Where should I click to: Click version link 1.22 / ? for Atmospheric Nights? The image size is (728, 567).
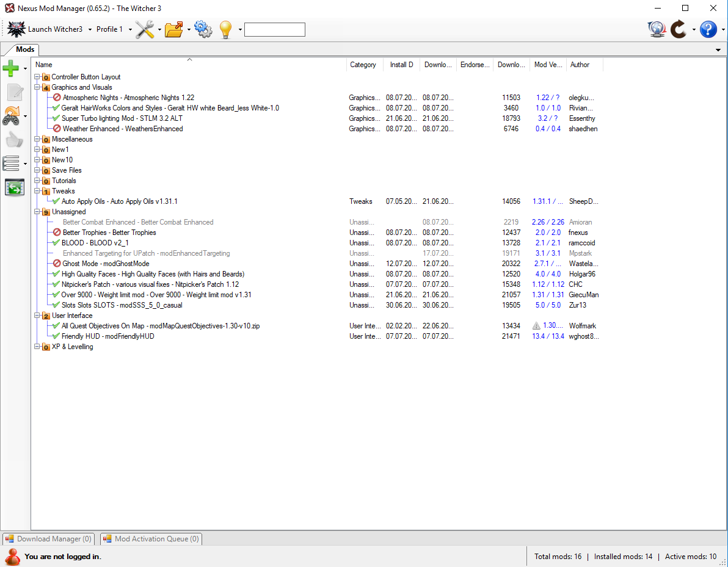point(548,98)
